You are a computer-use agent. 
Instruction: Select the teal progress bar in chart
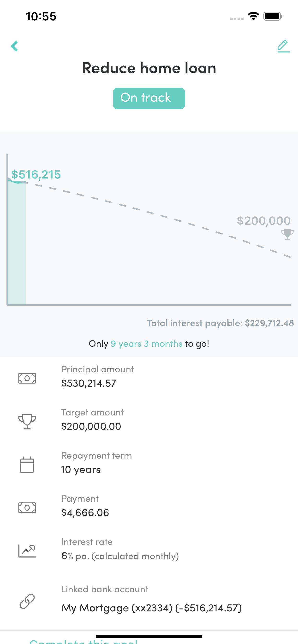(x=17, y=243)
